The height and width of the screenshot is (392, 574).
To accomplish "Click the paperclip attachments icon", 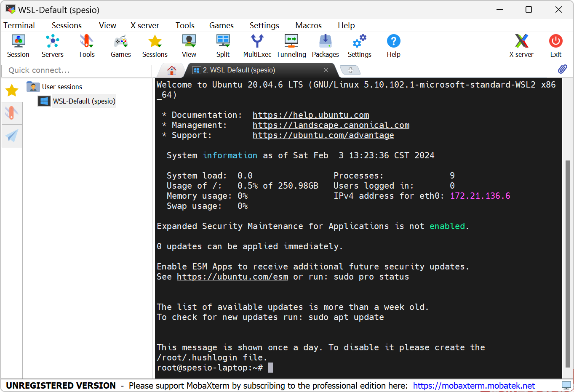I will [x=563, y=69].
